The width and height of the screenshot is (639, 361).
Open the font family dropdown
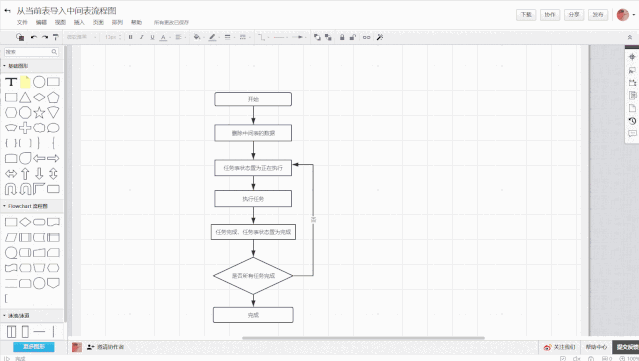click(x=82, y=37)
